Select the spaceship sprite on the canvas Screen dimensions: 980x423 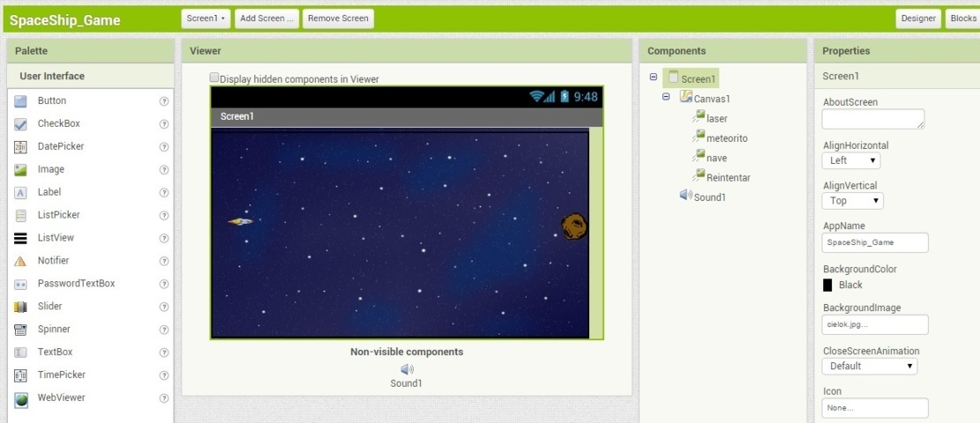point(240,221)
